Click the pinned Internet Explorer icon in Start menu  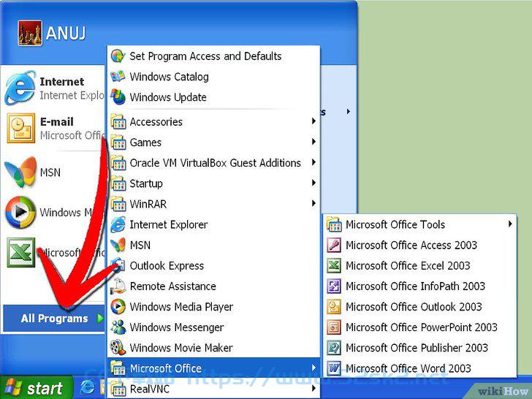[20, 88]
